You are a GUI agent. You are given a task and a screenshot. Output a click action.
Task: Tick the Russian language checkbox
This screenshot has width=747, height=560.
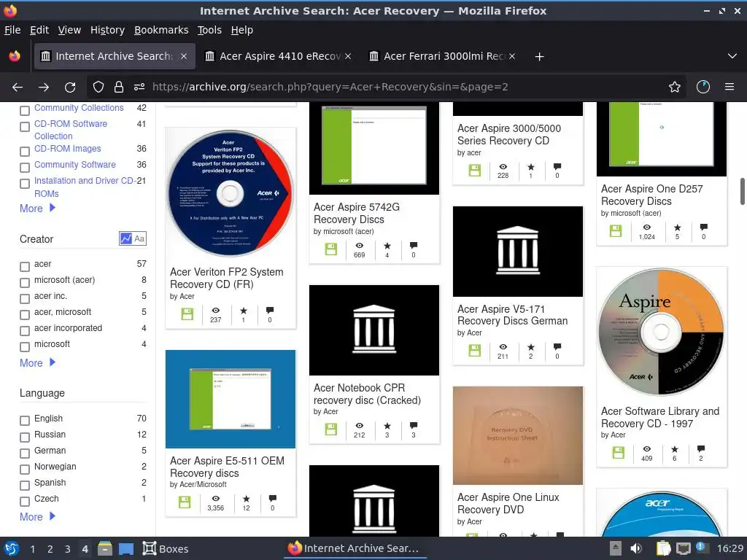click(25, 437)
